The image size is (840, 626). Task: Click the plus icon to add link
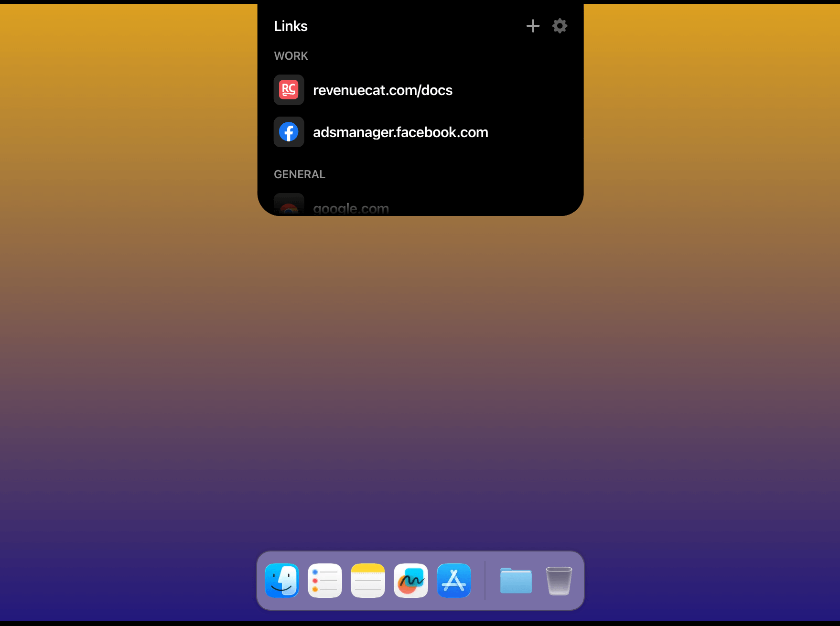[533, 26]
